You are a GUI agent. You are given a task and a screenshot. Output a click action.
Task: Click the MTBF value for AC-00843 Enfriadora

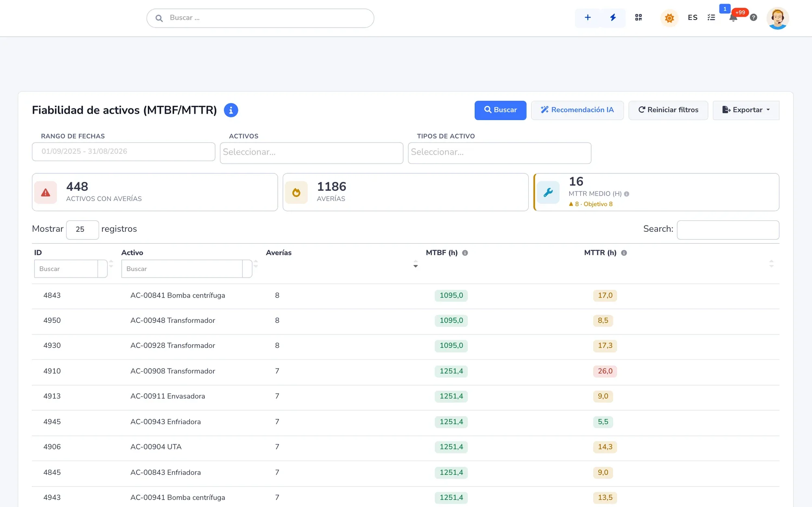coord(451,472)
